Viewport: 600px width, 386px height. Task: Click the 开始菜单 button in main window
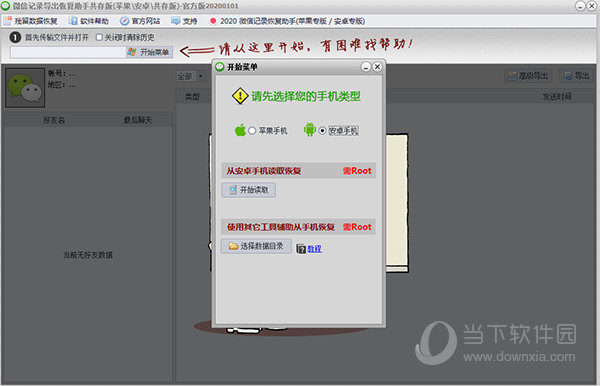click(150, 52)
